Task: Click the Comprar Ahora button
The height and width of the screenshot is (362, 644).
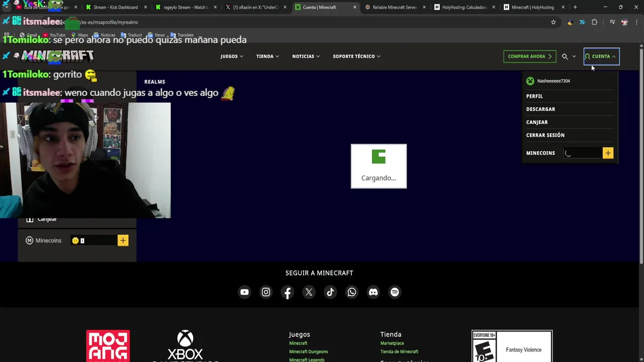Action: (529, 56)
